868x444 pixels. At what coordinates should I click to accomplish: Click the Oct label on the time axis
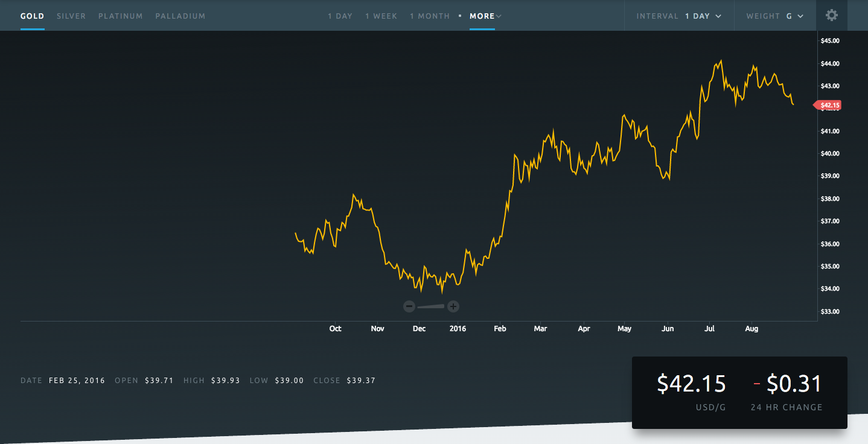coord(335,328)
